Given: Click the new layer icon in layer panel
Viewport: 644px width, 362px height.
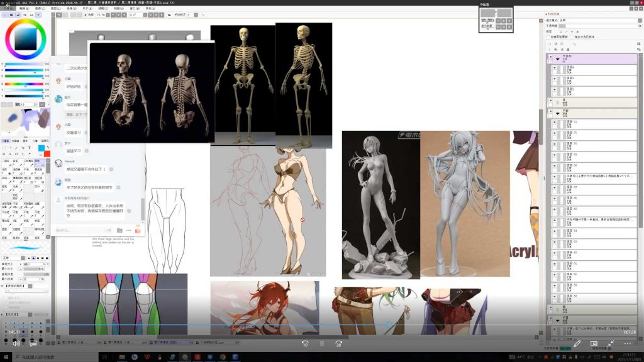Looking at the screenshot, I should (x=550, y=44).
